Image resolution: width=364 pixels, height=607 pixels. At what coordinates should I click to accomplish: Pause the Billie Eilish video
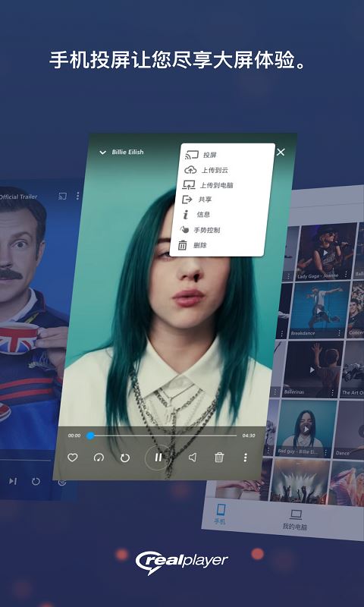pos(158,458)
